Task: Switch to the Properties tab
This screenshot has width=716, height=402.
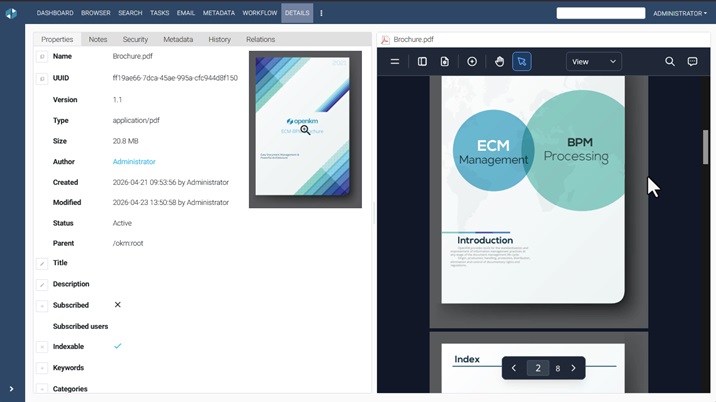Action: click(57, 39)
